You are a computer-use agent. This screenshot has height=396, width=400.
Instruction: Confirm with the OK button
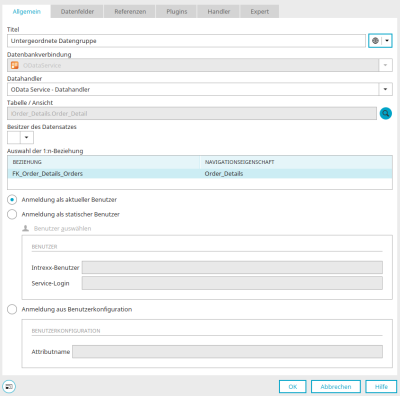click(293, 387)
